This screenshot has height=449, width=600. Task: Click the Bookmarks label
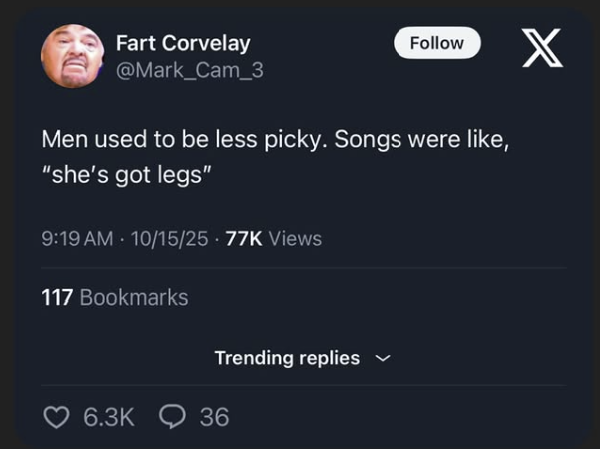click(x=133, y=297)
